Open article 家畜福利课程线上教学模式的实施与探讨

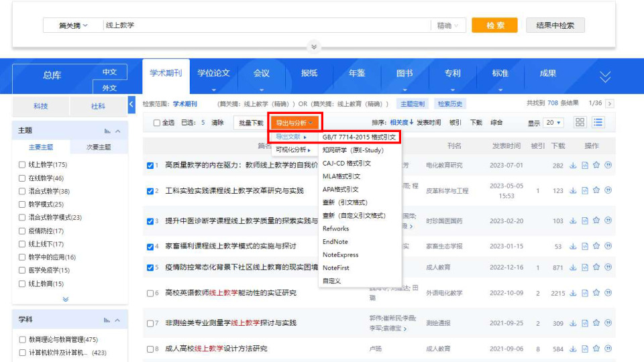click(230, 246)
